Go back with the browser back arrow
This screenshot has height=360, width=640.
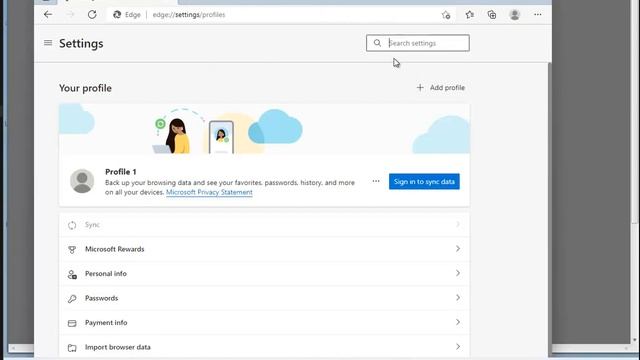pyautogui.click(x=48, y=15)
